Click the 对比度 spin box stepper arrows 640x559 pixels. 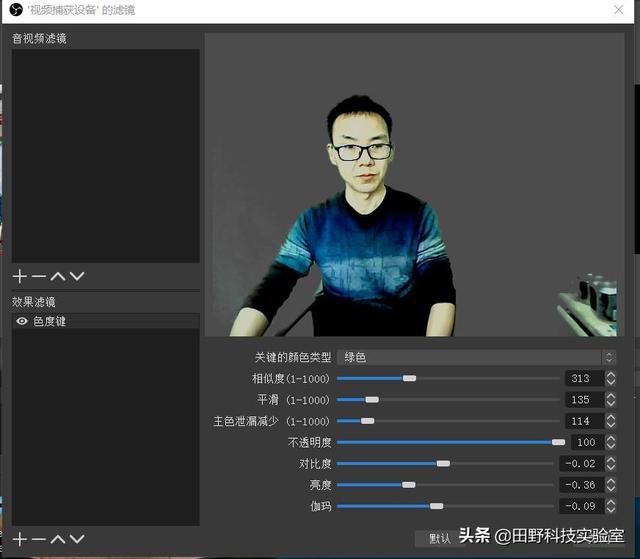(610, 464)
